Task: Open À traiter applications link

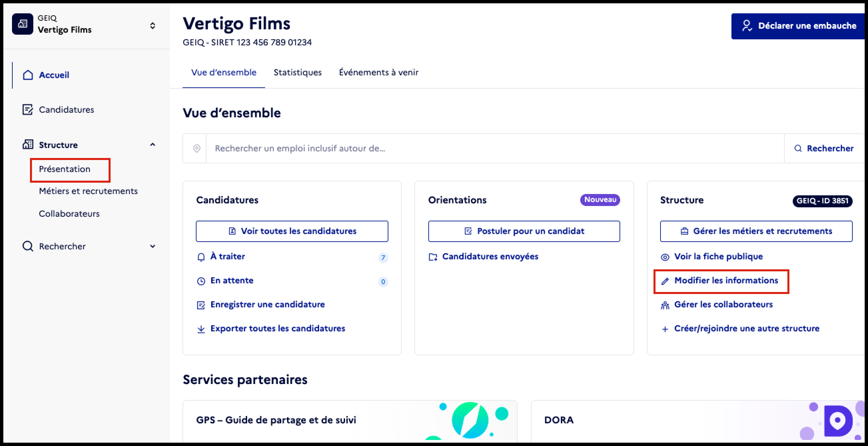Action: pyautogui.click(x=228, y=257)
